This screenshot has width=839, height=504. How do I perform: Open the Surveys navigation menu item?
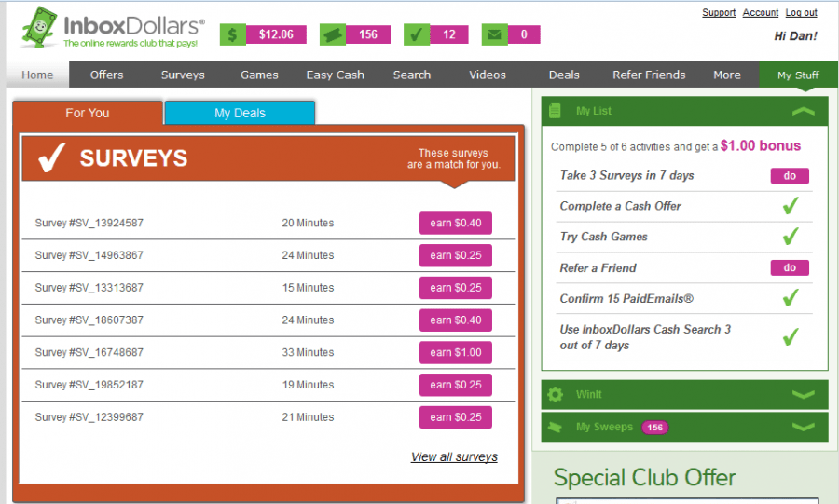click(x=183, y=75)
